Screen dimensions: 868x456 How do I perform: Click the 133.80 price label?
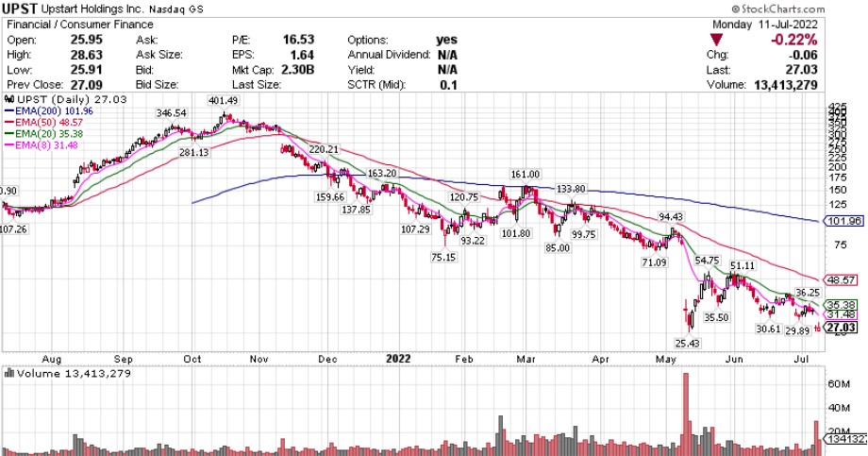(x=571, y=189)
